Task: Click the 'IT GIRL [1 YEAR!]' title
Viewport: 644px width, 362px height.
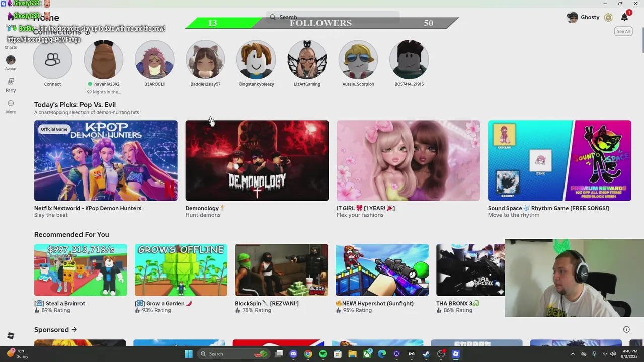Action: point(366,208)
